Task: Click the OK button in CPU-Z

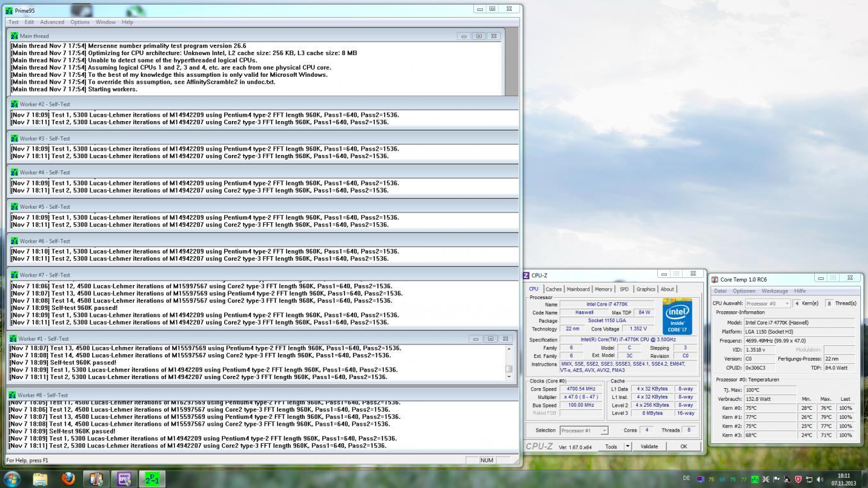Action: pos(684,446)
